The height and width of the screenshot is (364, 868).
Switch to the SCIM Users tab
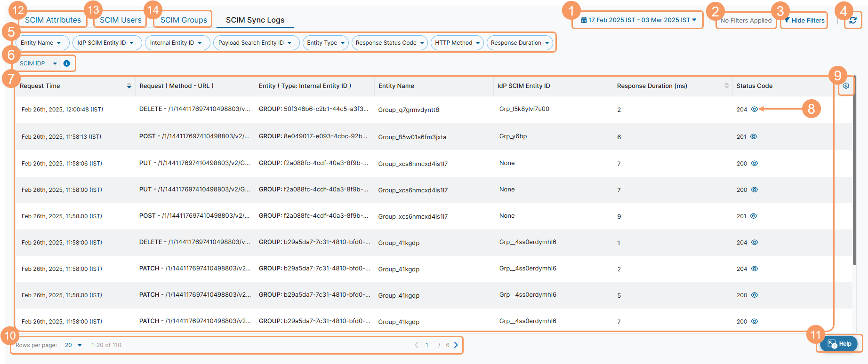(x=121, y=20)
